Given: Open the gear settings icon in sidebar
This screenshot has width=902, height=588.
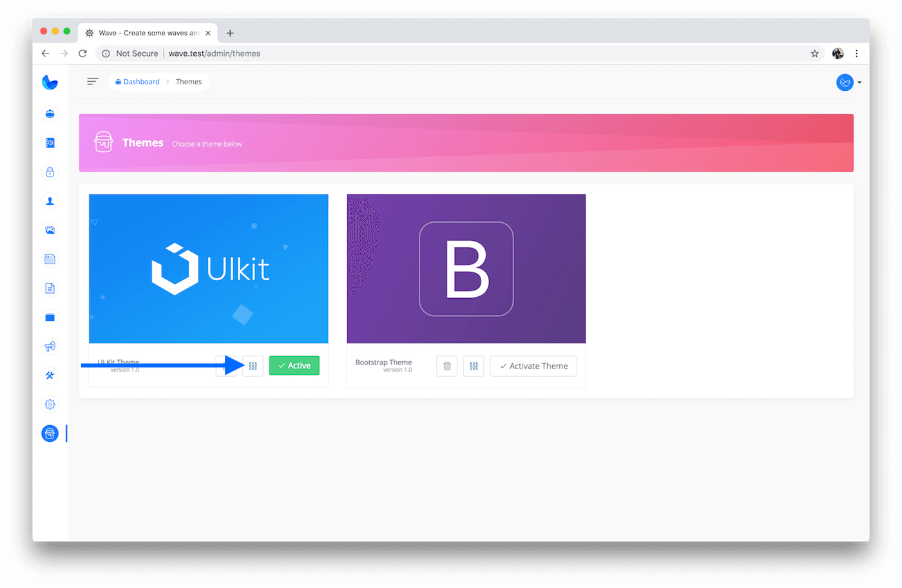Looking at the screenshot, I should click(50, 404).
